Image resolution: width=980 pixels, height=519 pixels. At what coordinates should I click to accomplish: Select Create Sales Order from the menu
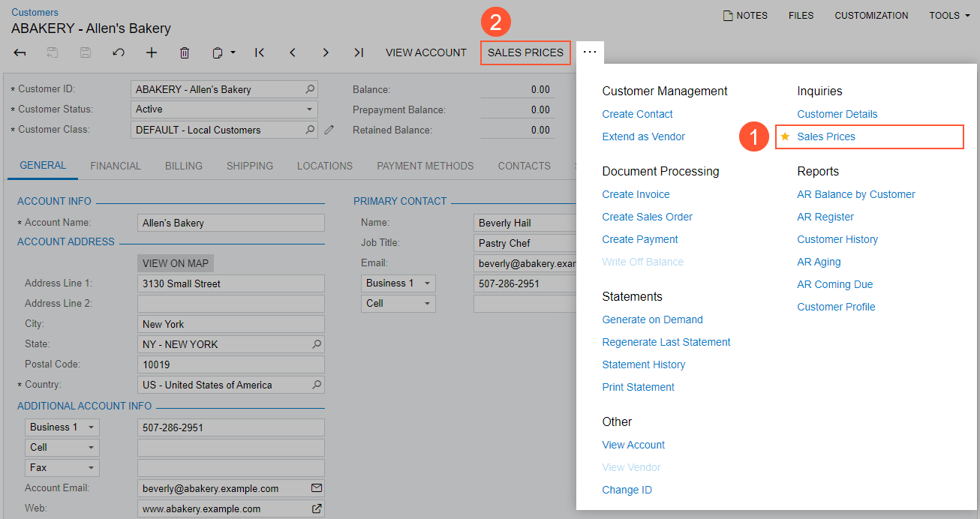(647, 217)
